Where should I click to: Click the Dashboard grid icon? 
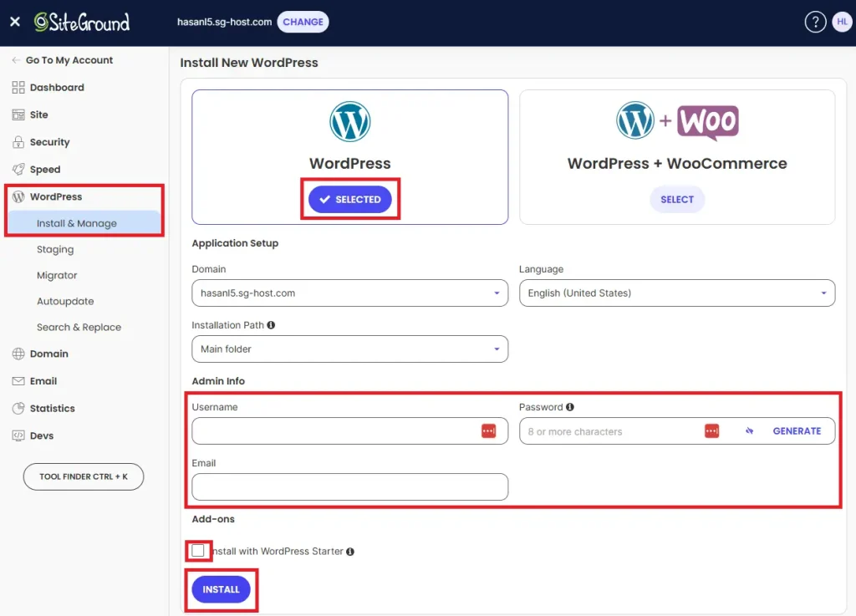pos(18,87)
